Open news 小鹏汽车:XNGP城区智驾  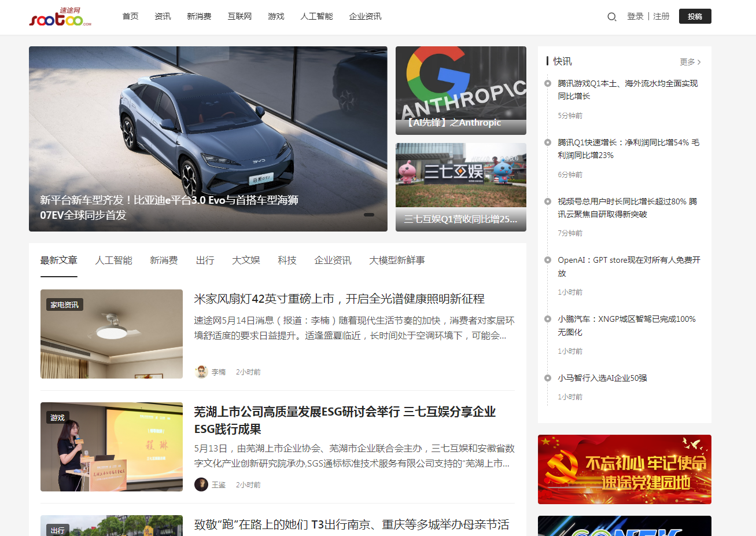pyautogui.click(x=626, y=325)
